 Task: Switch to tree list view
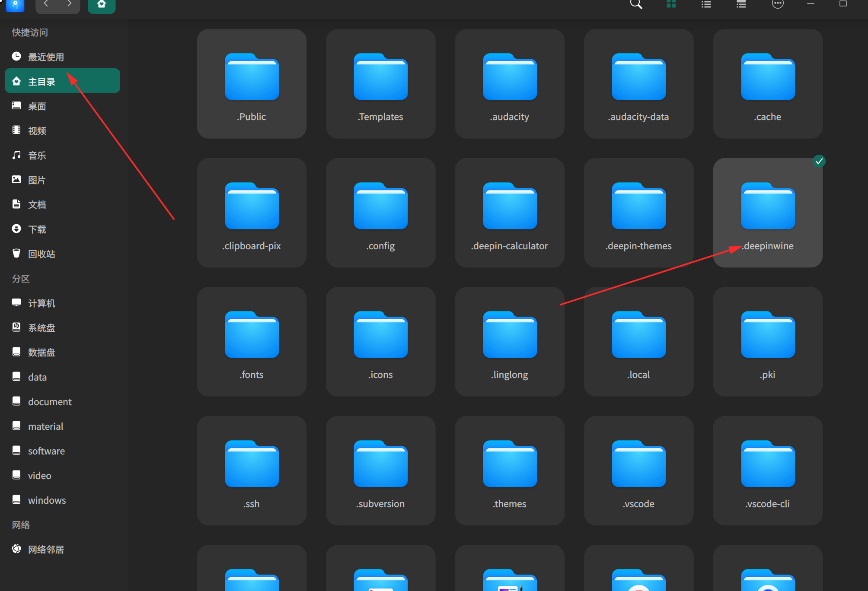pyautogui.click(x=741, y=4)
